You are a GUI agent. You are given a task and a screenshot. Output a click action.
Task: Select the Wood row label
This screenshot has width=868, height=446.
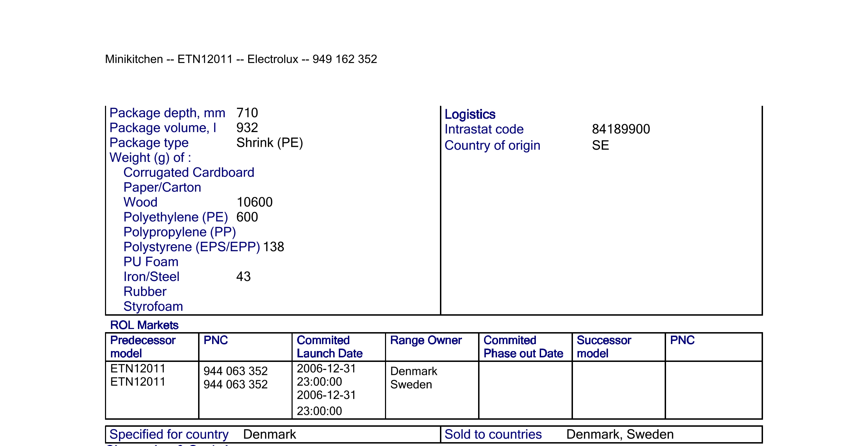[x=140, y=202]
